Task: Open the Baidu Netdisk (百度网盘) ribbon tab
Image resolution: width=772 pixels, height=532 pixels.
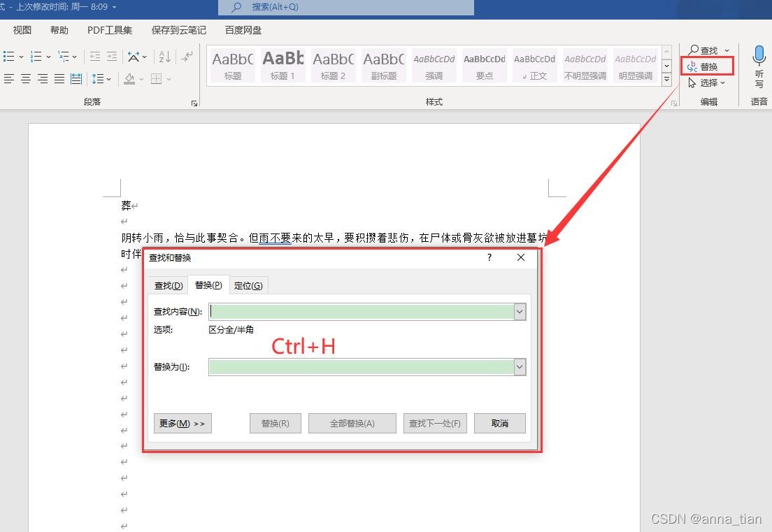Action: [243, 30]
